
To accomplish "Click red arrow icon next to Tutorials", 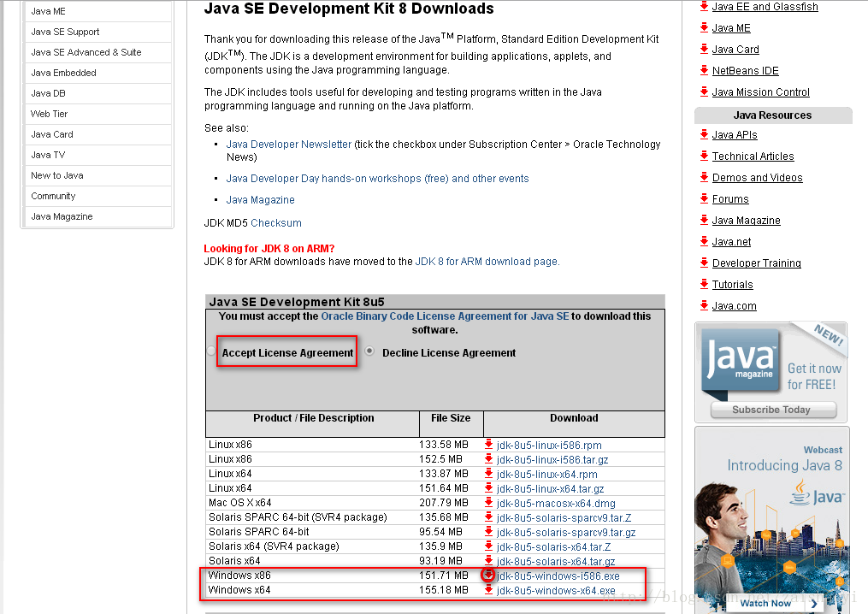I will 704,284.
